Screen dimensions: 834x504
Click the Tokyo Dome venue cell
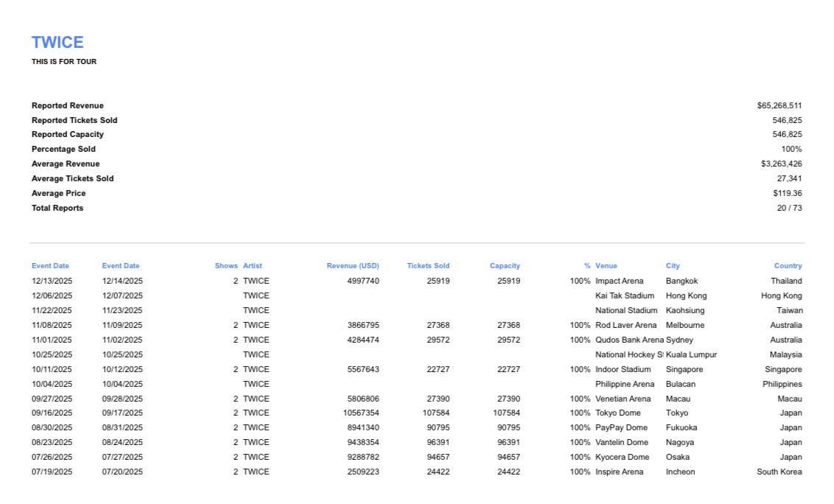[x=618, y=413]
